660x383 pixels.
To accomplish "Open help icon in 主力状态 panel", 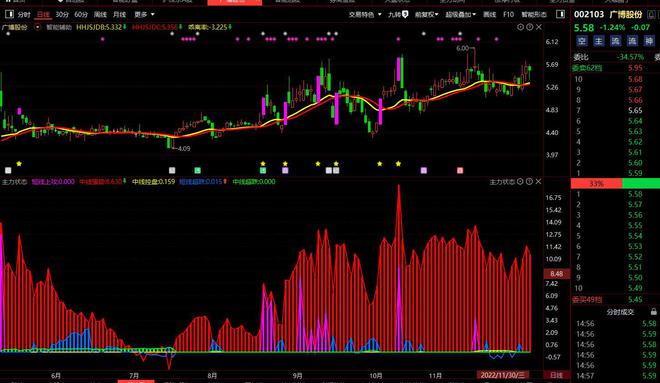I will click(x=529, y=181).
